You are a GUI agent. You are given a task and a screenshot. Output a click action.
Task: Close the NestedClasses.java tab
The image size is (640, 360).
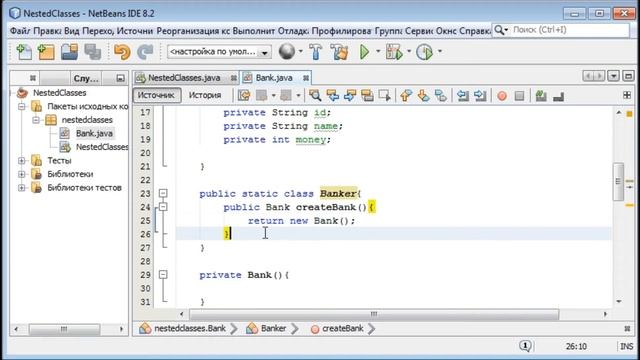tap(233, 78)
